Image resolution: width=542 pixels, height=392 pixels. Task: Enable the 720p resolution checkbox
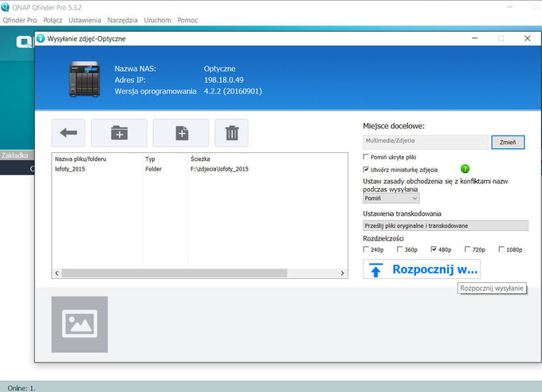click(x=468, y=249)
